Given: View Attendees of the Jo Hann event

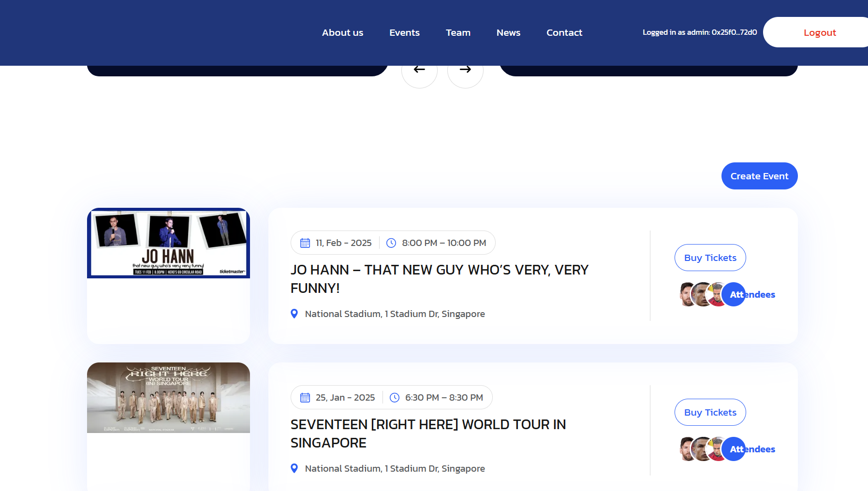Looking at the screenshot, I should 752,294.
